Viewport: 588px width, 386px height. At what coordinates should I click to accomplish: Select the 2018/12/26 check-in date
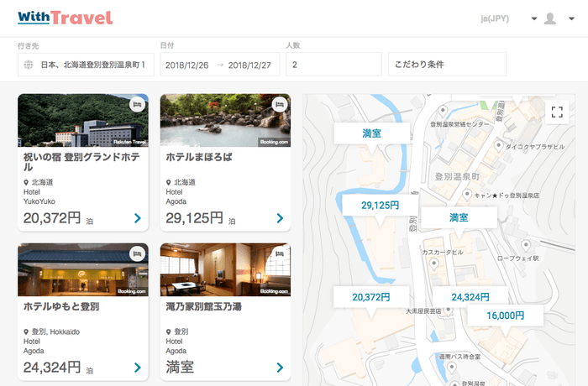[186, 65]
